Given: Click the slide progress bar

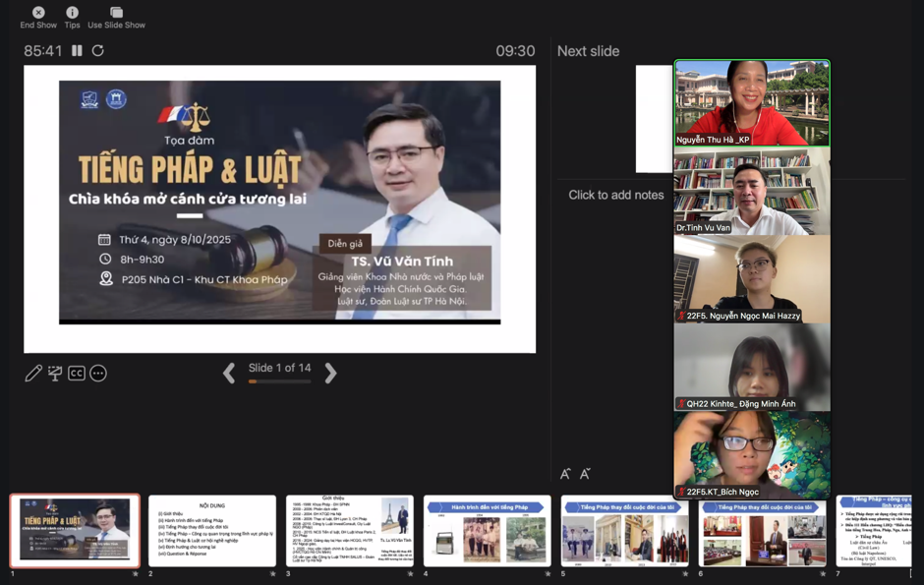Looking at the screenshot, I should click(279, 381).
